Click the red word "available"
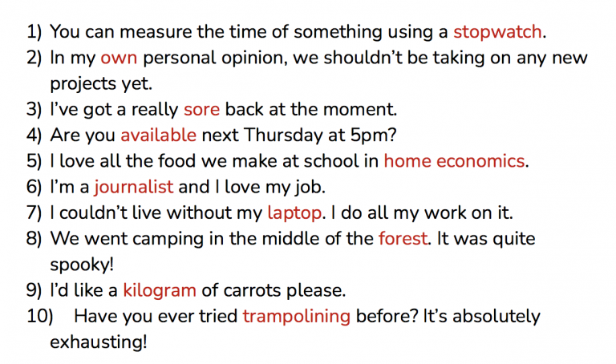Screen dimensions: 616x364 158,135
